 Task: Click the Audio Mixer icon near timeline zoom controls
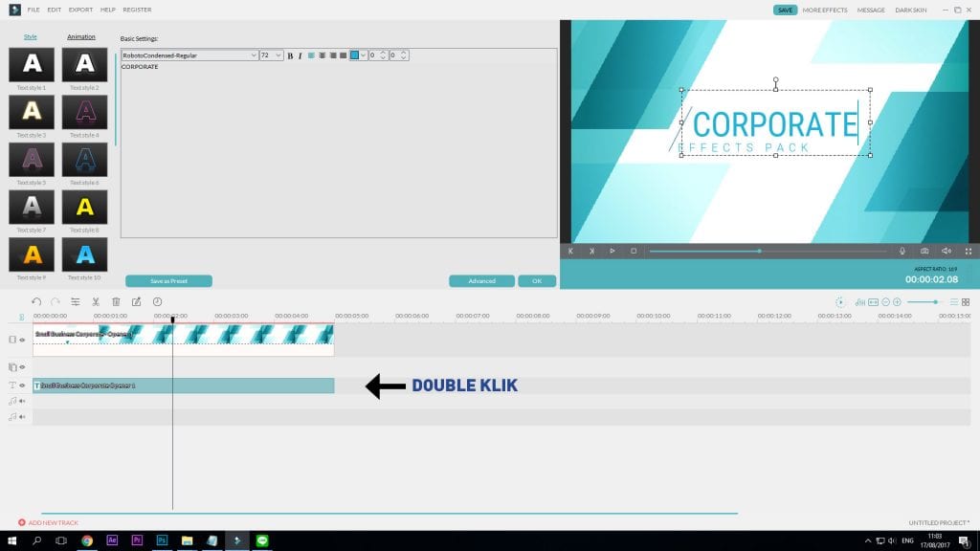pos(860,301)
